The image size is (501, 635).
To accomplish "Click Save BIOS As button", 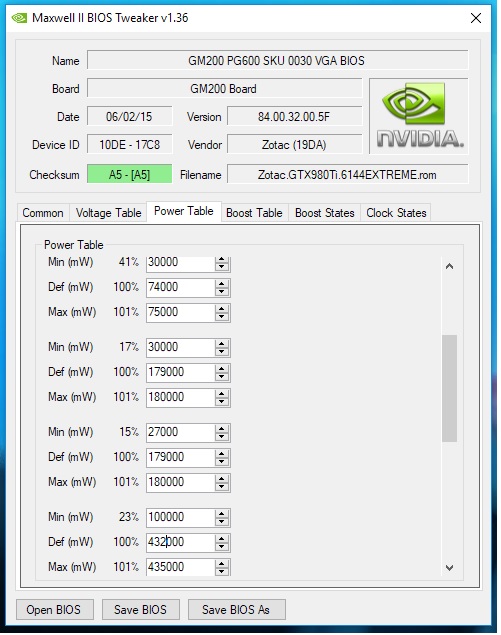I will click(x=237, y=609).
